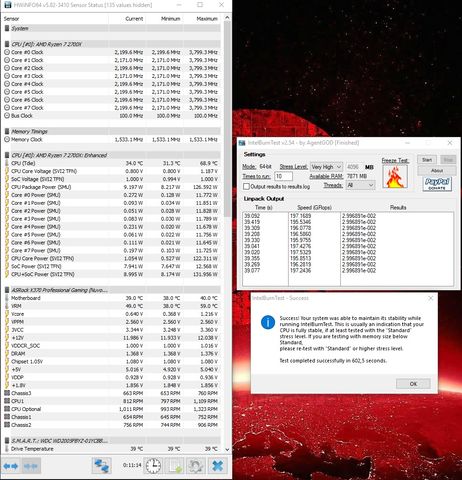Open the Threads dropdown showing All
The height and width of the screenshot is (480, 462).
(x=360, y=185)
